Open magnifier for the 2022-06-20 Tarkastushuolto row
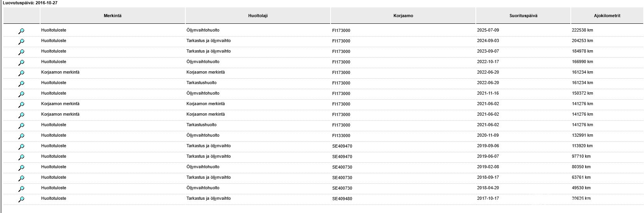This screenshot has height=213, width=644. click(x=21, y=84)
